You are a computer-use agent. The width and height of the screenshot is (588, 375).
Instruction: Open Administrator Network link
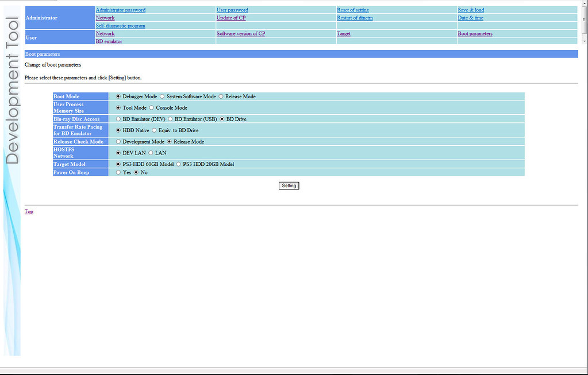click(x=105, y=18)
